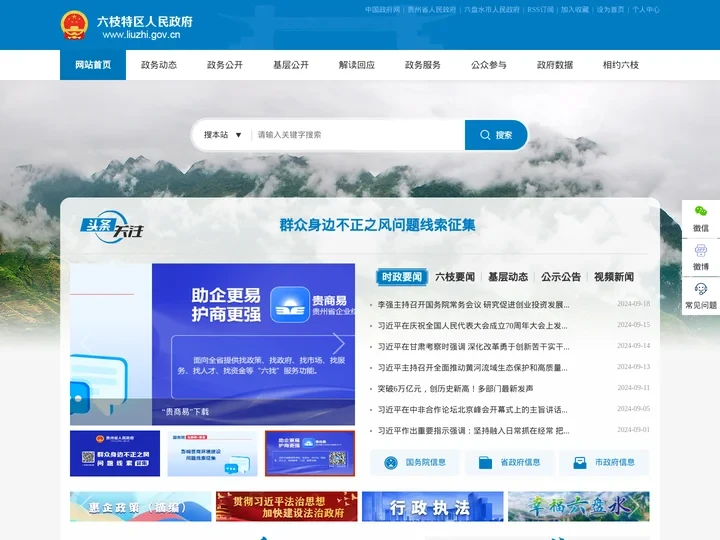Open the 解读回应 nav menu

click(x=357, y=65)
